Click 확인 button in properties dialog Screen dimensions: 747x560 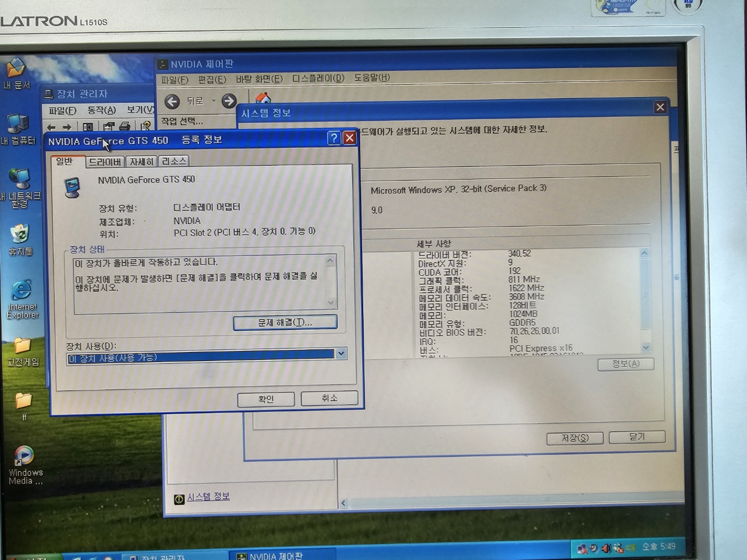[x=266, y=399]
